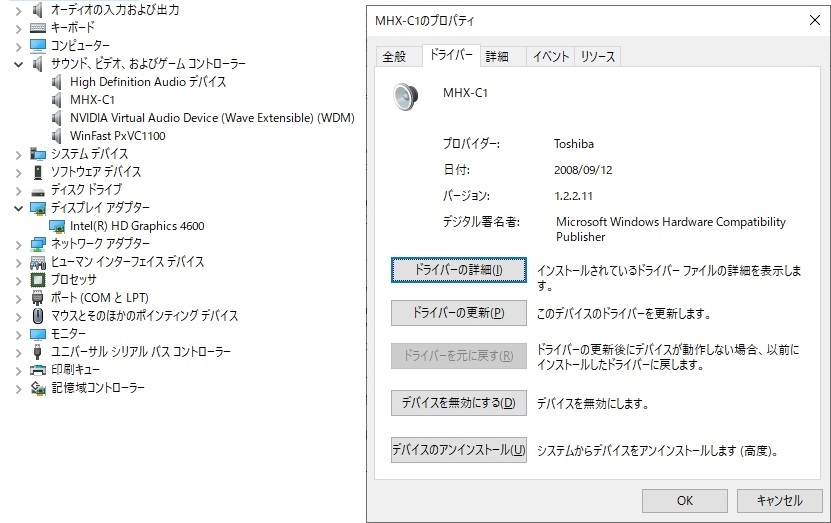Expand the processor node chevron

click(18, 280)
